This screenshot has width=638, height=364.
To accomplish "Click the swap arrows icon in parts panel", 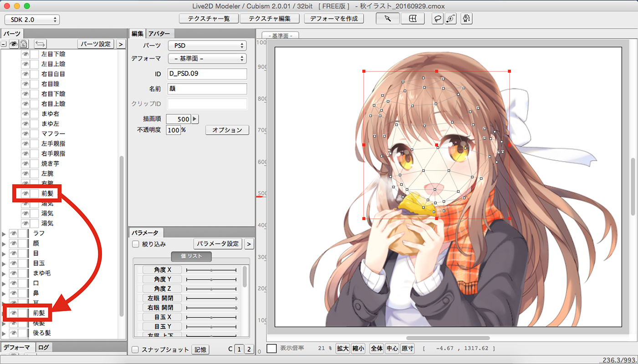I will 41,44.
